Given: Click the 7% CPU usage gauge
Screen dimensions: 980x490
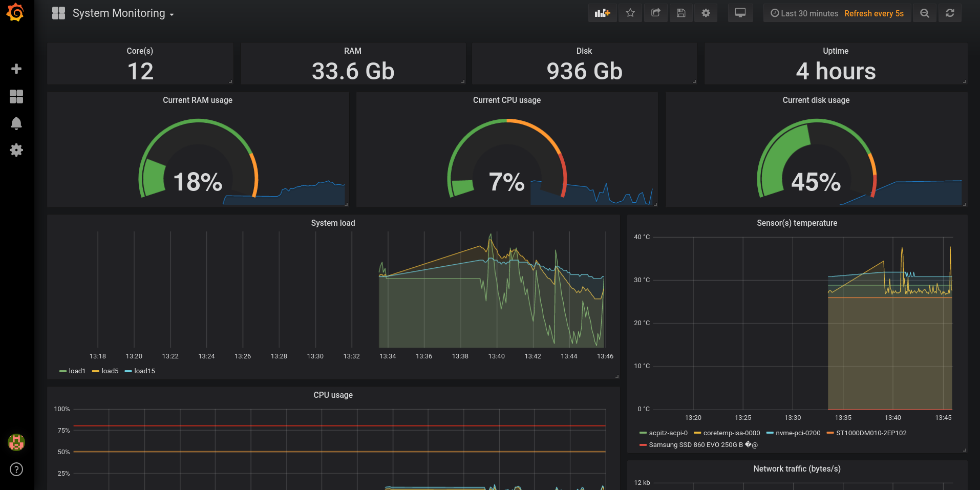Looking at the screenshot, I should point(507,159).
